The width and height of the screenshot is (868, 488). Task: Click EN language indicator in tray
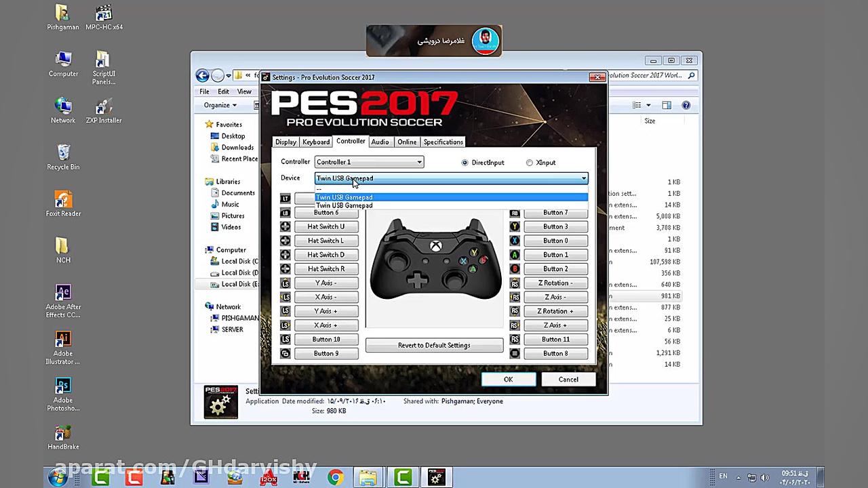point(723,476)
